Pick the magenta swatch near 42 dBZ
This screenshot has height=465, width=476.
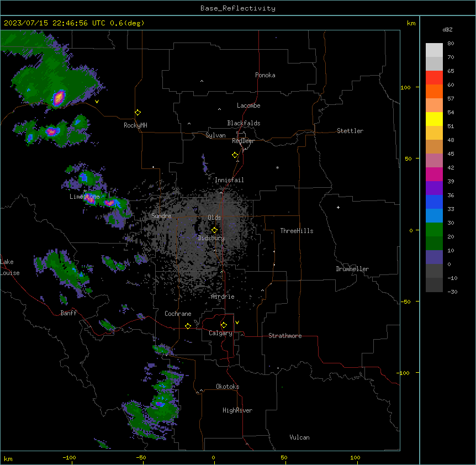(434, 174)
